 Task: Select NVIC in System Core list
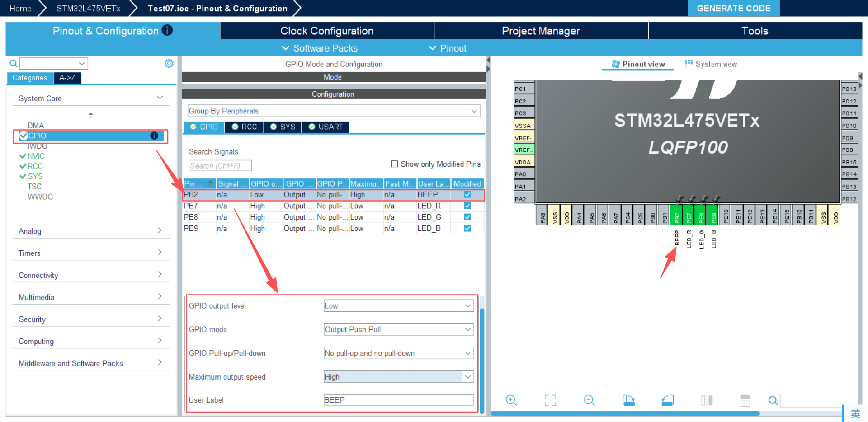coord(36,156)
